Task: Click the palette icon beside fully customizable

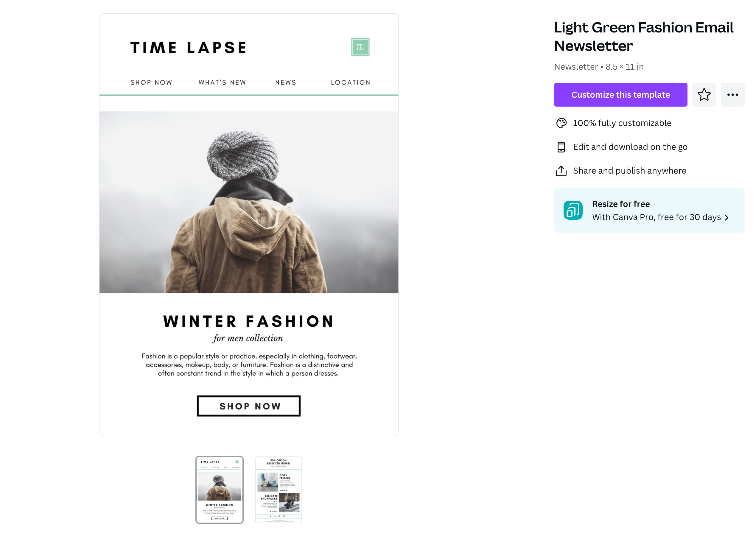Action: 561,123
